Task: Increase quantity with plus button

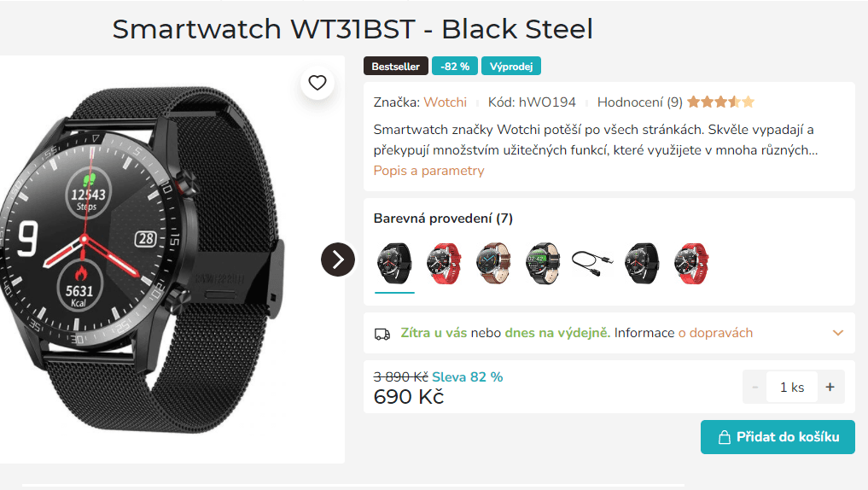Action: (830, 387)
